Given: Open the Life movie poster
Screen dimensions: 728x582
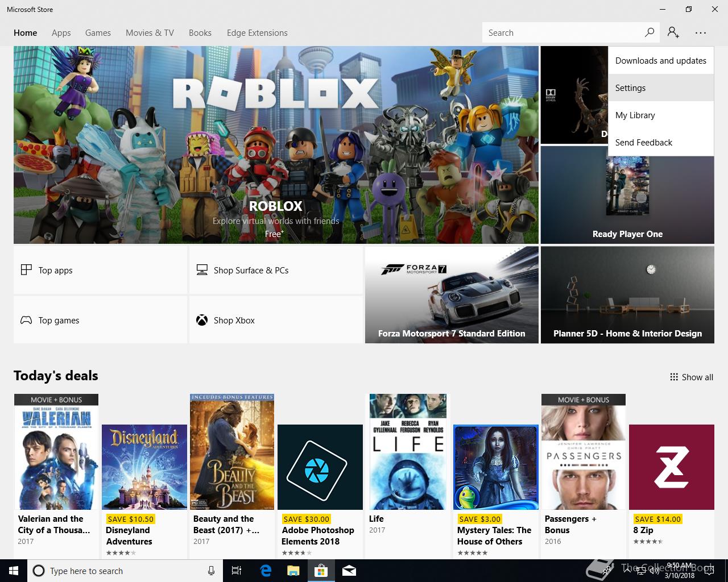Looking at the screenshot, I should point(408,452).
